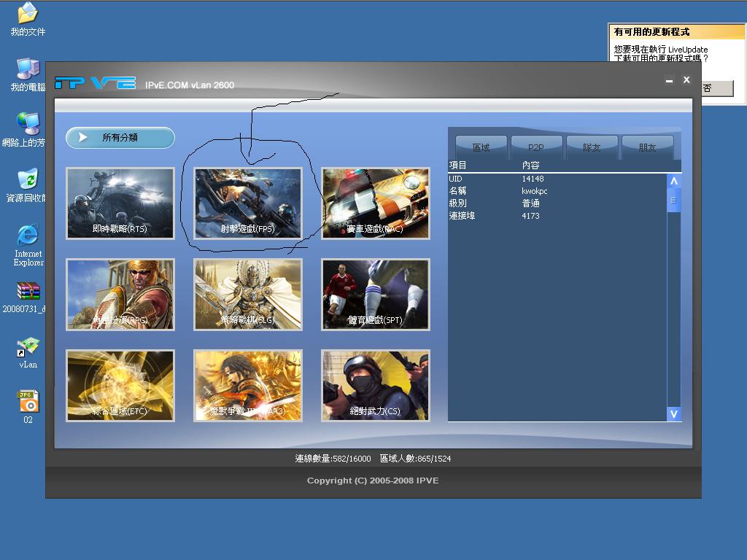Viewport: 747px width, 560px height.
Task: Open the 02 JPG image file icon
Action: (28, 407)
